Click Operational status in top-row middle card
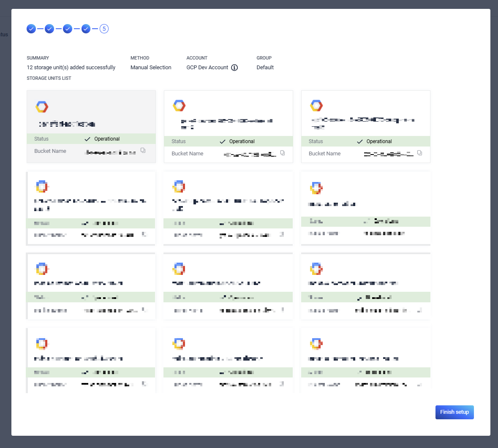The width and height of the screenshot is (498, 448). 237,141
